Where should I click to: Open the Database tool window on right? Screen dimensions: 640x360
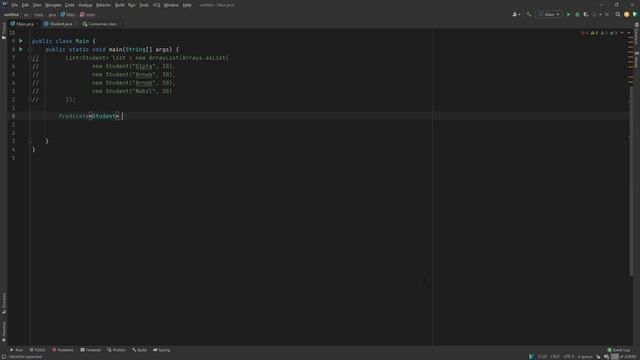point(636,34)
